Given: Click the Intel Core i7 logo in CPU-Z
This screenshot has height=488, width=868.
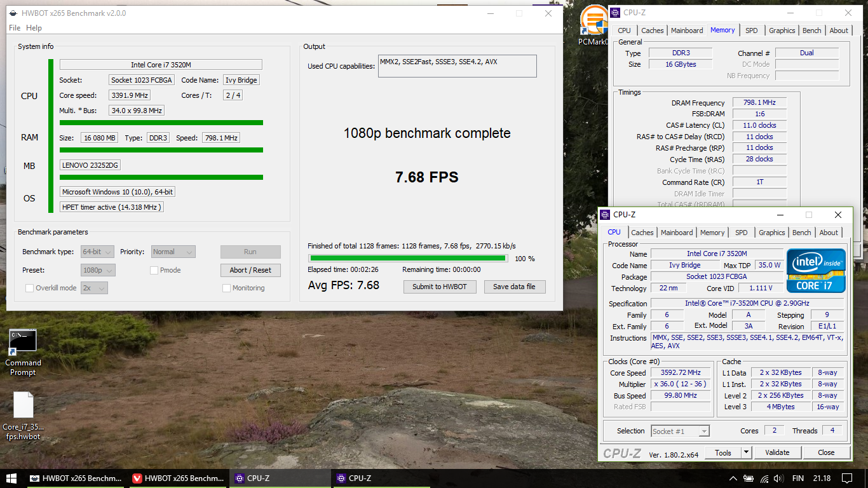Looking at the screenshot, I should tap(816, 270).
